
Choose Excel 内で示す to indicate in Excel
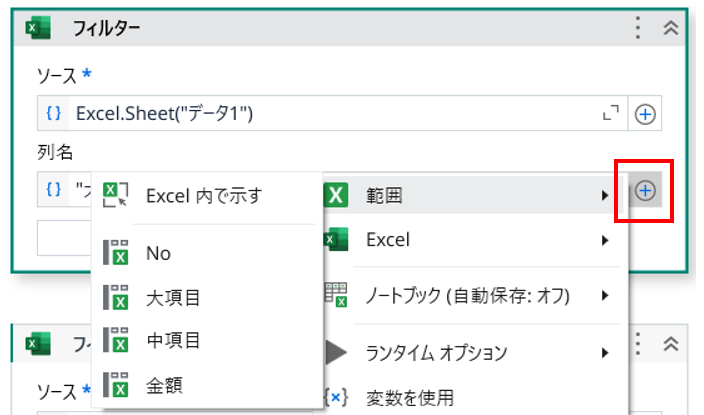pos(204,195)
